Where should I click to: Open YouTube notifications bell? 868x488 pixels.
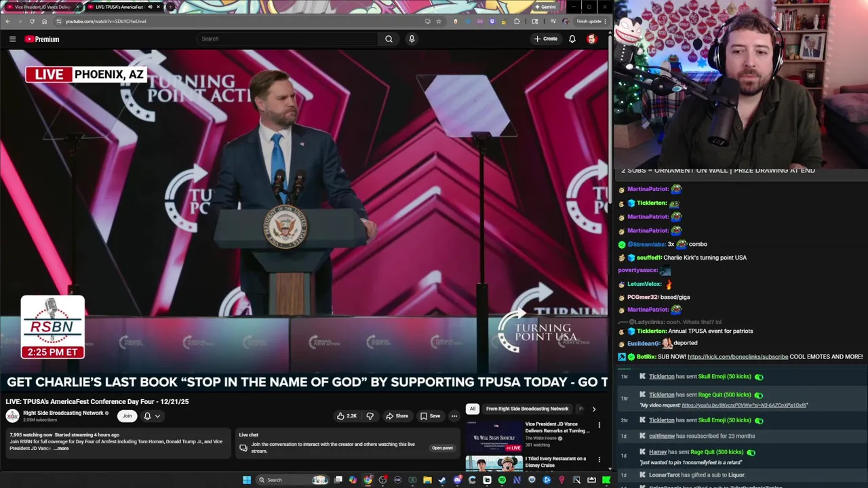[x=572, y=39]
